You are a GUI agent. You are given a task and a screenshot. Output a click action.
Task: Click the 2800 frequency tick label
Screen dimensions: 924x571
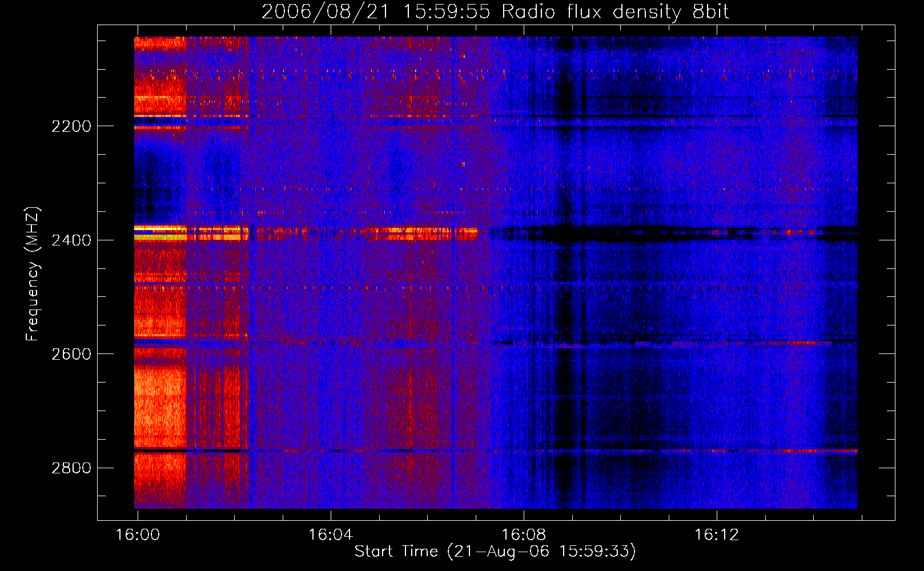(71, 468)
